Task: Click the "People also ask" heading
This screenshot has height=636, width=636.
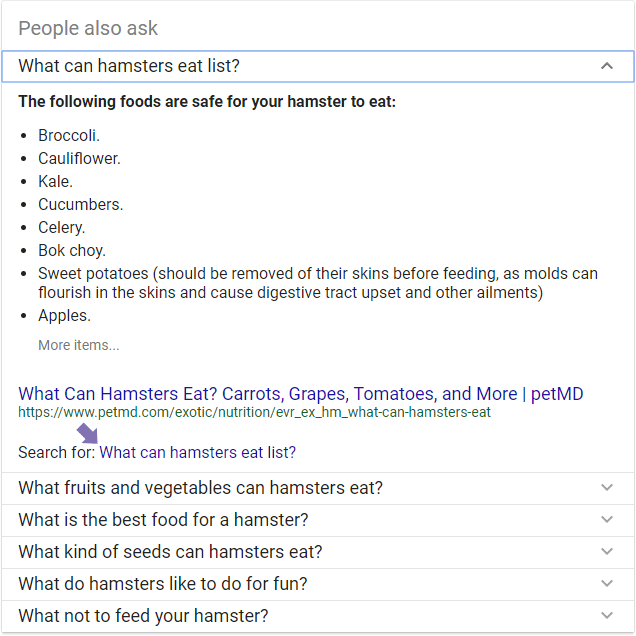Action: (88, 28)
